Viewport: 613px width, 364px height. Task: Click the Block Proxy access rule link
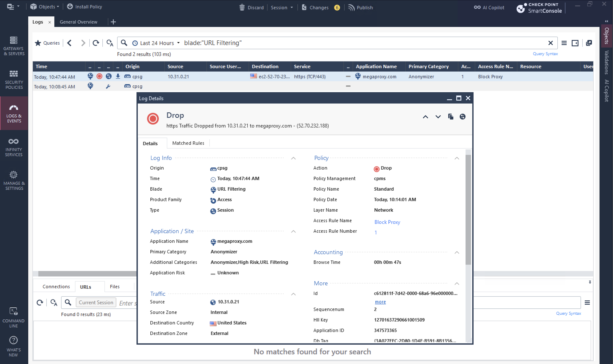click(x=387, y=222)
